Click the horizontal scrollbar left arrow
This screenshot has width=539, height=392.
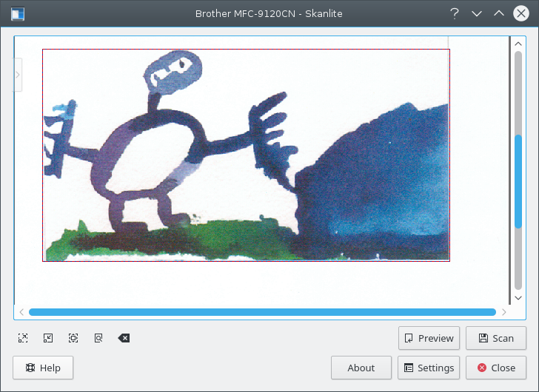click(21, 312)
